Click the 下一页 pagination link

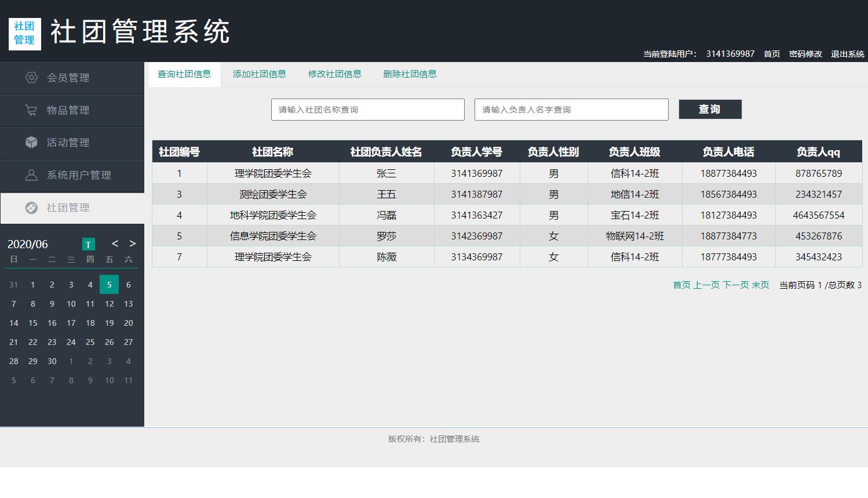pyautogui.click(x=735, y=285)
